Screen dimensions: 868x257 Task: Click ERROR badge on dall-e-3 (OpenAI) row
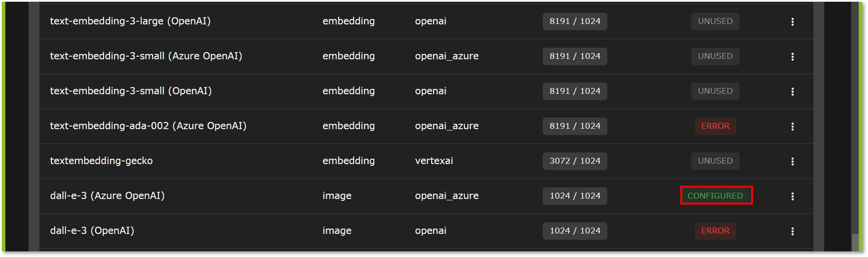pyautogui.click(x=715, y=231)
